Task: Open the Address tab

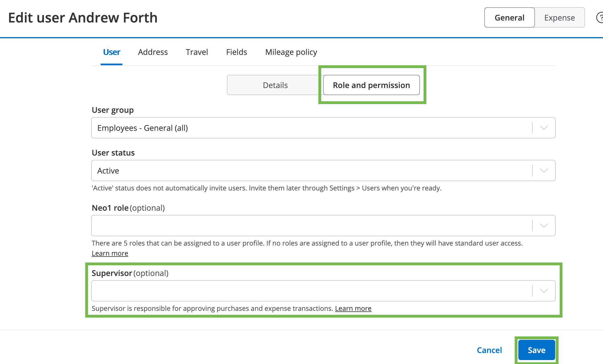Action: point(153,52)
